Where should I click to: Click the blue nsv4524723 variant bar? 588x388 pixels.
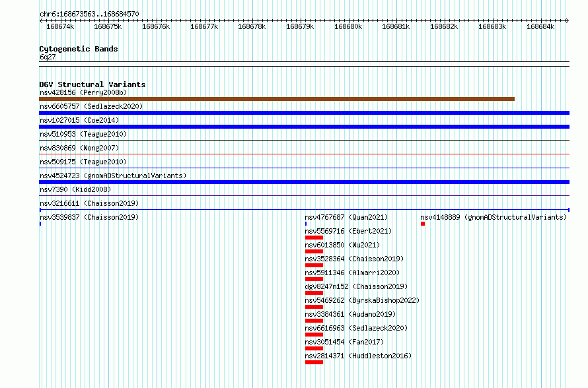304,182
